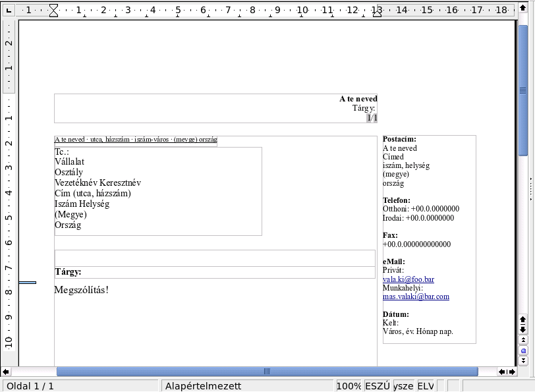Click the 'Város, év. Hónap nap.' date line
Screen dimensions: 535x392
click(x=418, y=331)
